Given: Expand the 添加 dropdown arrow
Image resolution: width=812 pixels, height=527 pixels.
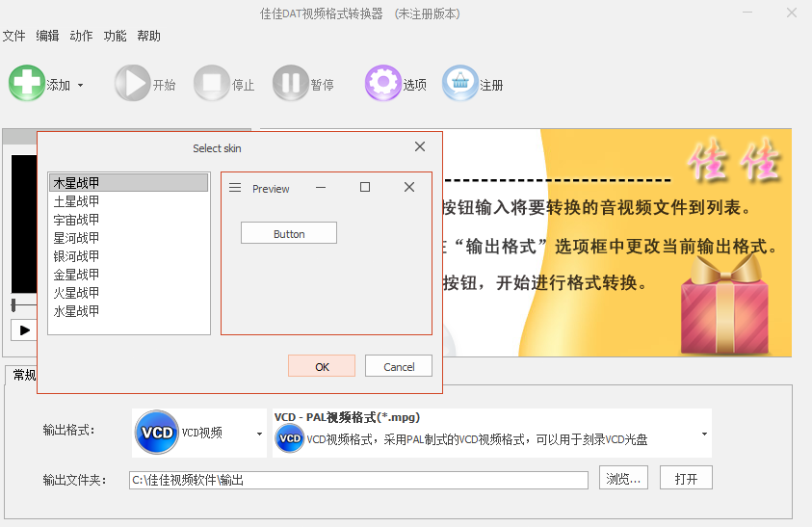Looking at the screenshot, I should (80, 85).
